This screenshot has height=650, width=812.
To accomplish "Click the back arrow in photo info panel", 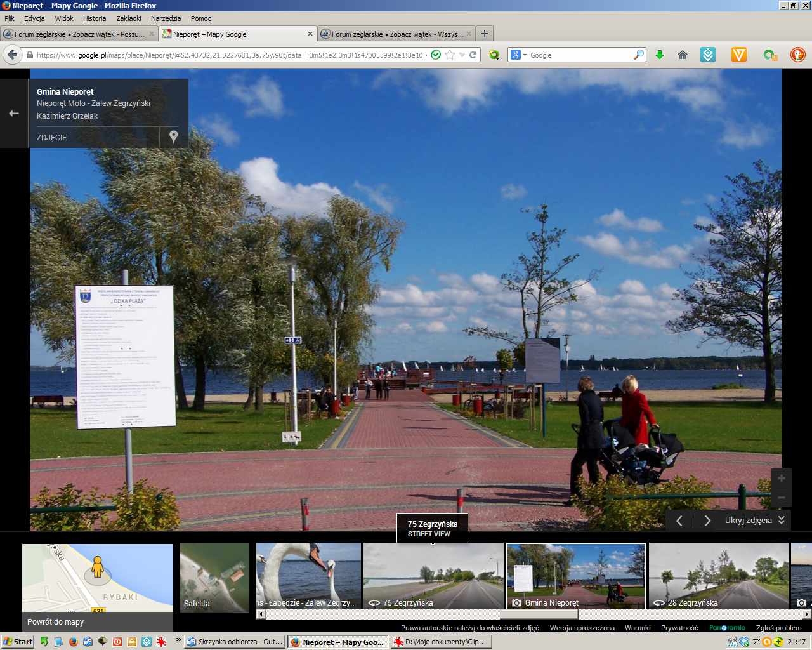I will (14, 114).
